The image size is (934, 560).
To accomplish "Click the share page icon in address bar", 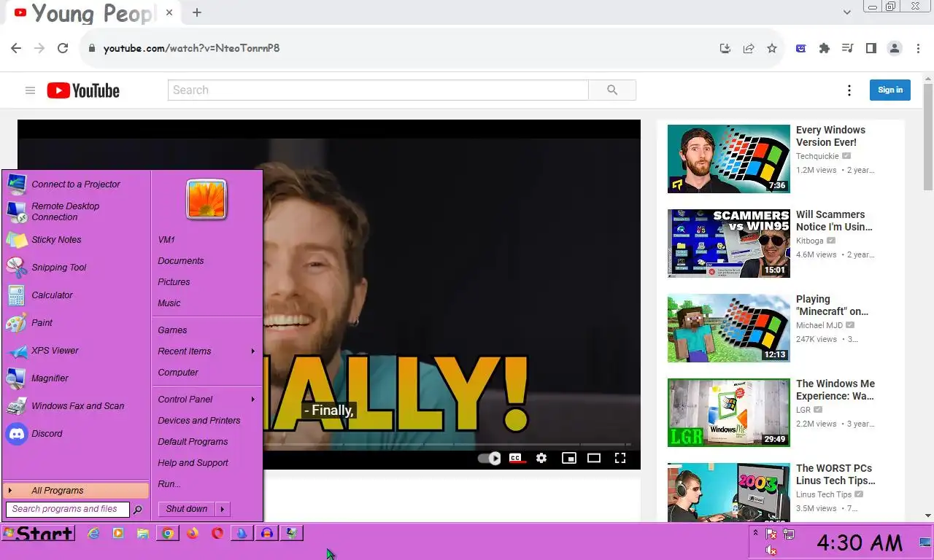I will (749, 48).
